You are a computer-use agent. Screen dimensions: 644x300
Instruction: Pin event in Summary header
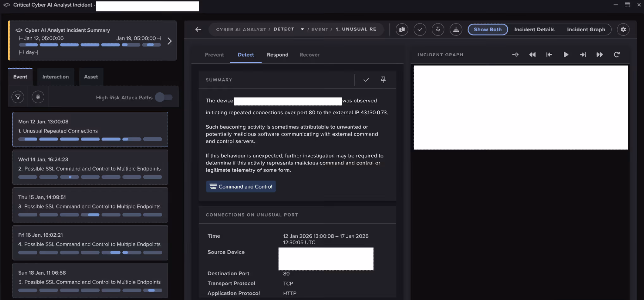pos(383,80)
